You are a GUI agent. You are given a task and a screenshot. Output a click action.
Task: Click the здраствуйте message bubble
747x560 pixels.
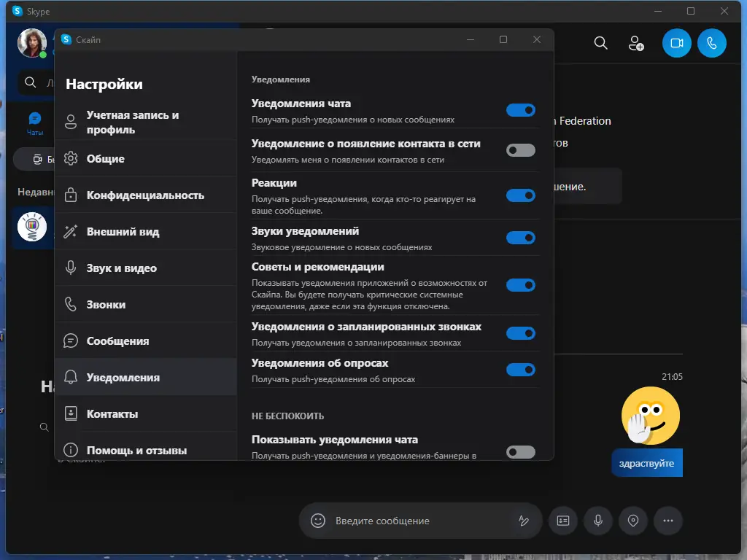tap(646, 462)
